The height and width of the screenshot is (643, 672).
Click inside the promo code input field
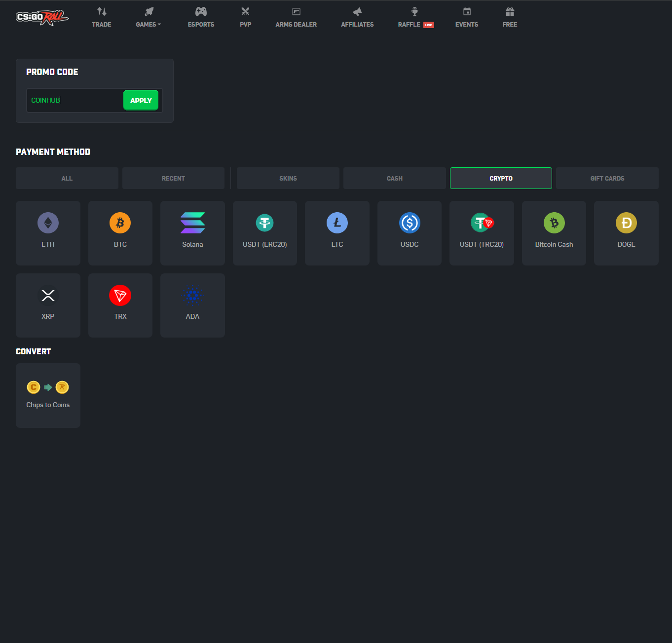(x=74, y=100)
